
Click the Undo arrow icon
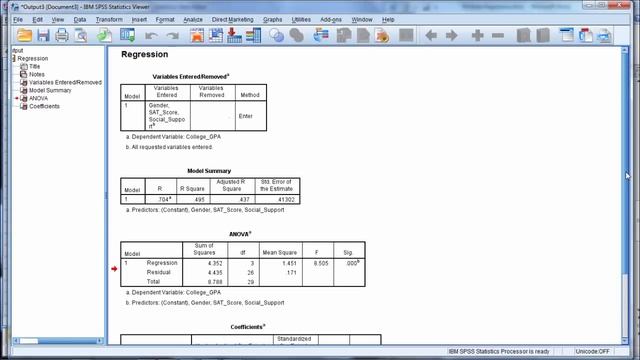click(x=151, y=36)
